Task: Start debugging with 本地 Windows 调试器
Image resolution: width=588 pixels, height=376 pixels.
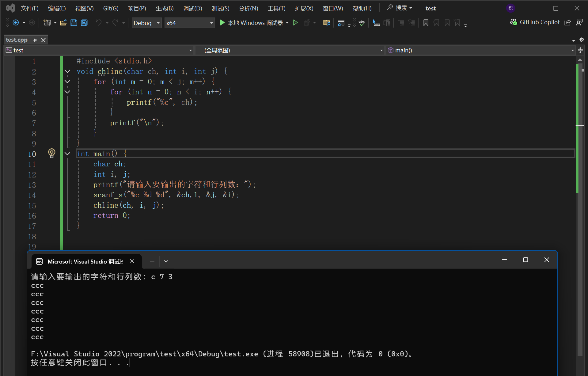Action: (252, 23)
